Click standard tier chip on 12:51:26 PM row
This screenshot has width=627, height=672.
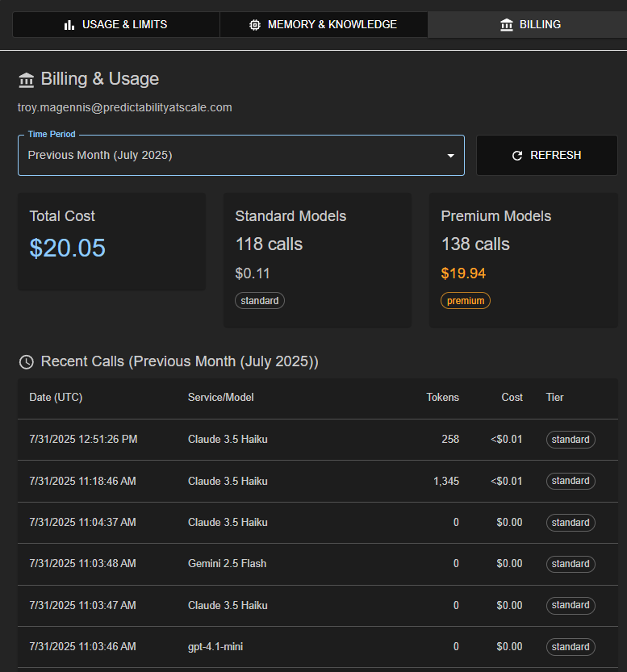pos(571,440)
